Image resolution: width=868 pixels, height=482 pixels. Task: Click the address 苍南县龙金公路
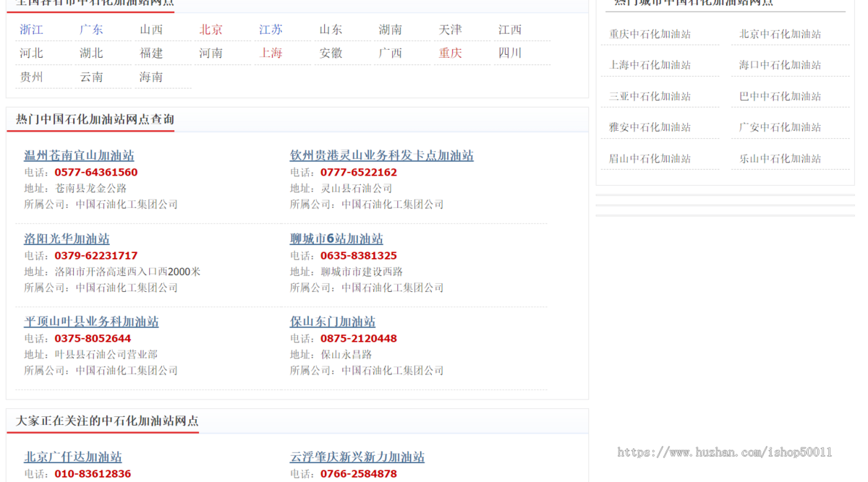[x=91, y=189]
